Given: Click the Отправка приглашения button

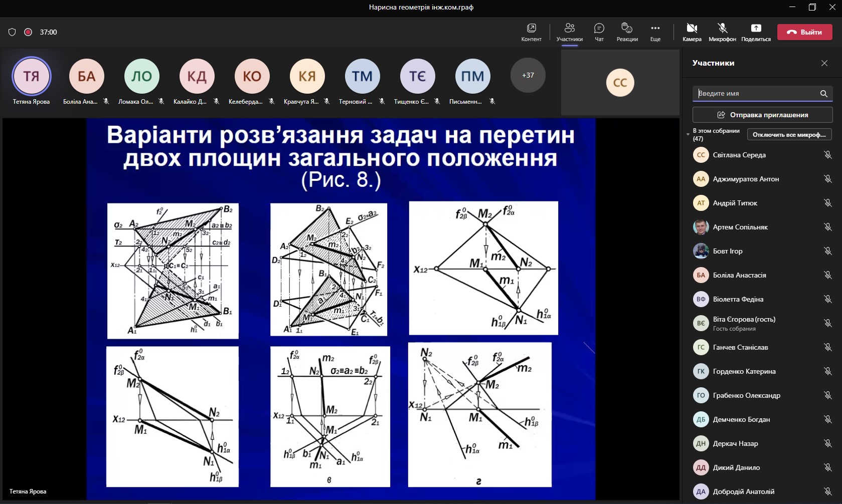Looking at the screenshot, I should pyautogui.click(x=762, y=115).
